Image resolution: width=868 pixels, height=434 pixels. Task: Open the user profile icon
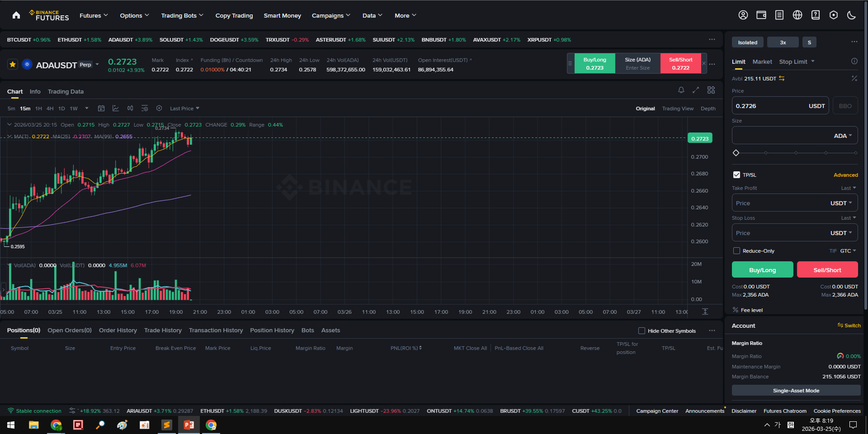[743, 15]
